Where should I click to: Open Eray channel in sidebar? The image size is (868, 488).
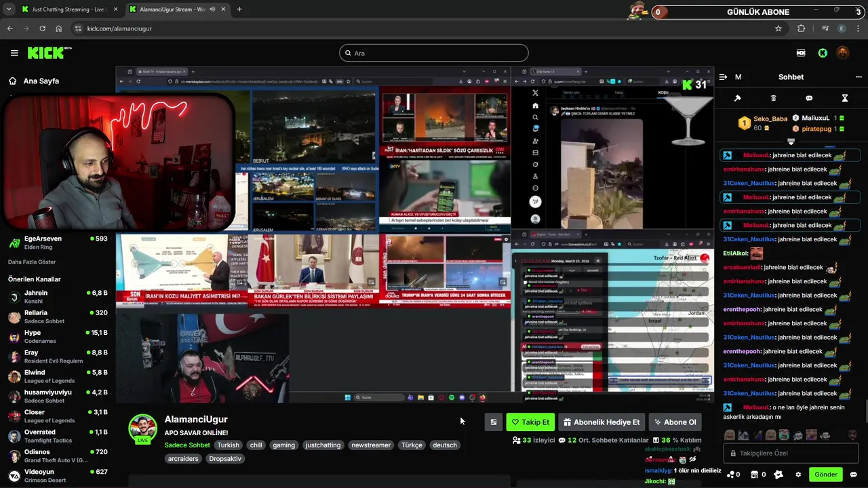coord(58,357)
